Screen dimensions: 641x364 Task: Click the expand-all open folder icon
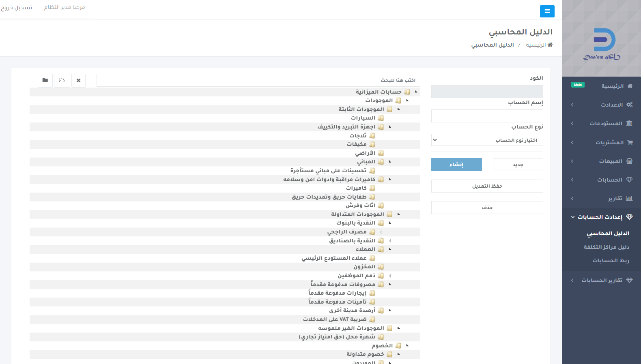[x=62, y=80]
